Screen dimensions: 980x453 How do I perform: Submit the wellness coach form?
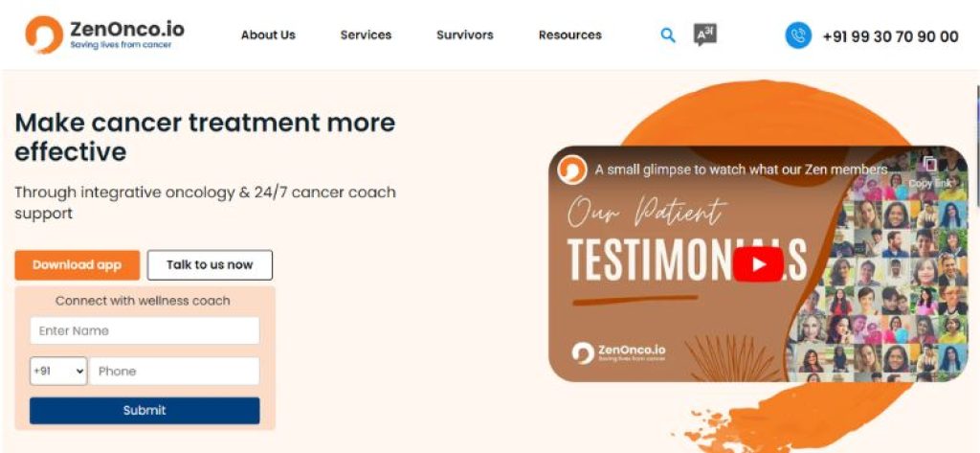145,411
